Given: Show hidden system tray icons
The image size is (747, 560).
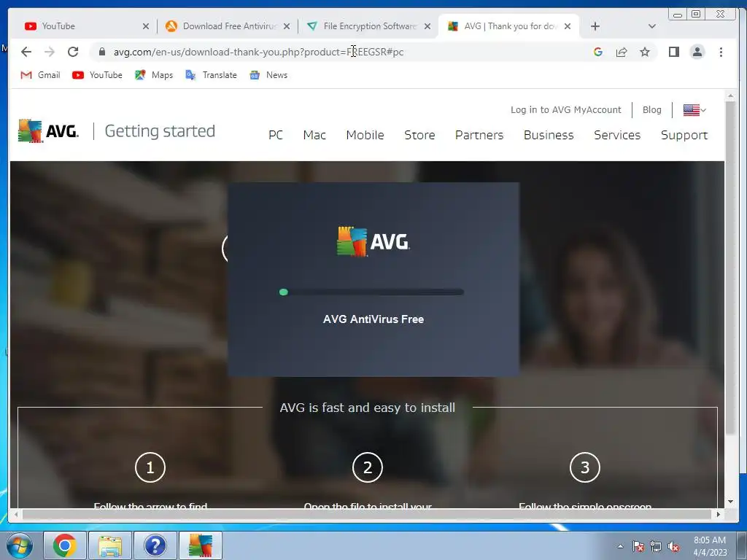Looking at the screenshot, I should click(620, 546).
